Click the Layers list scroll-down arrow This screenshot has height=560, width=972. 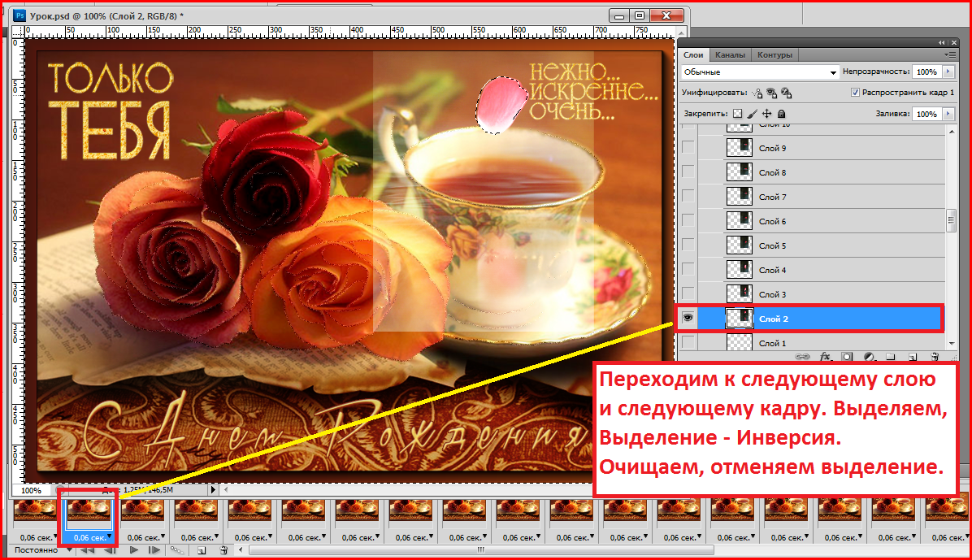pos(952,344)
